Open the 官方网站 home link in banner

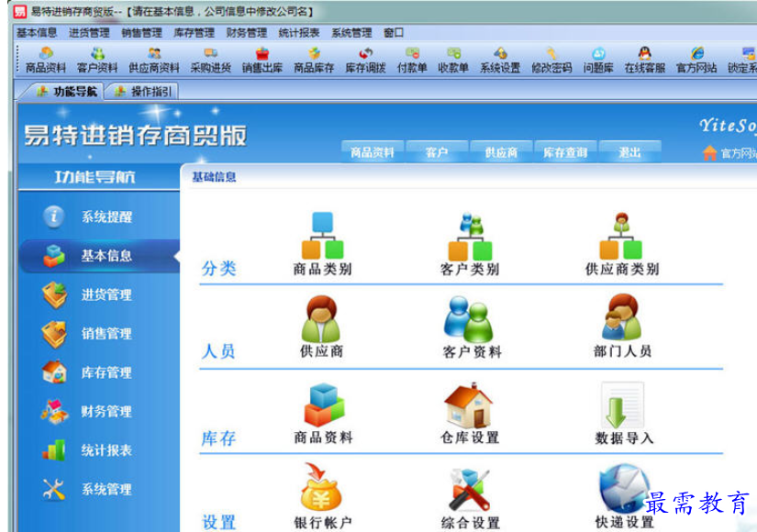click(729, 153)
